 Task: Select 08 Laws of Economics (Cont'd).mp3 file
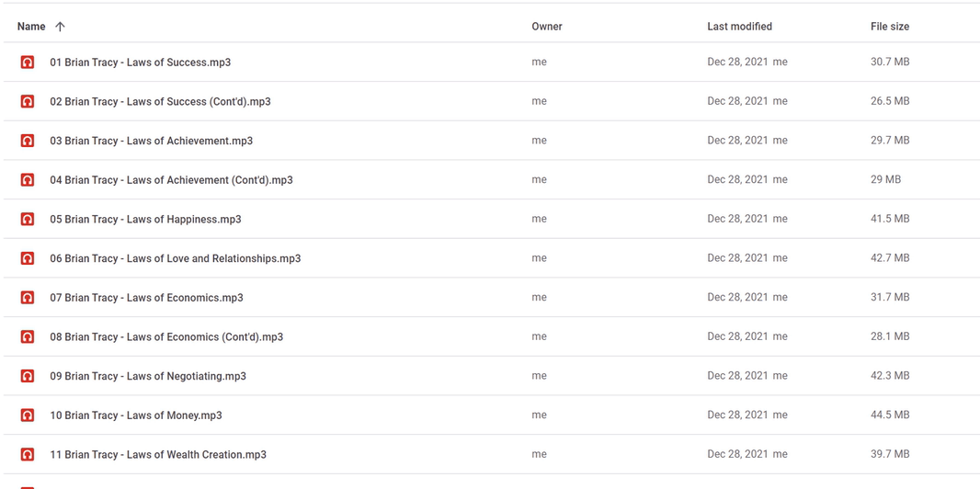(166, 336)
